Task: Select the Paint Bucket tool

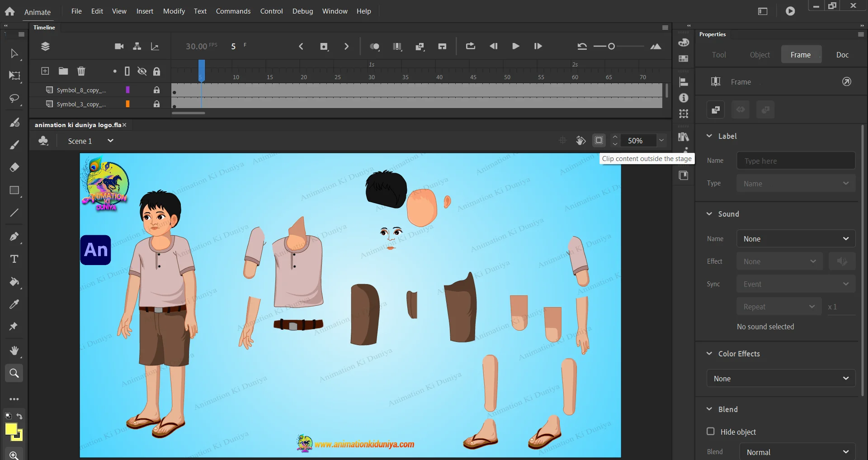Action: (x=14, y=282)
